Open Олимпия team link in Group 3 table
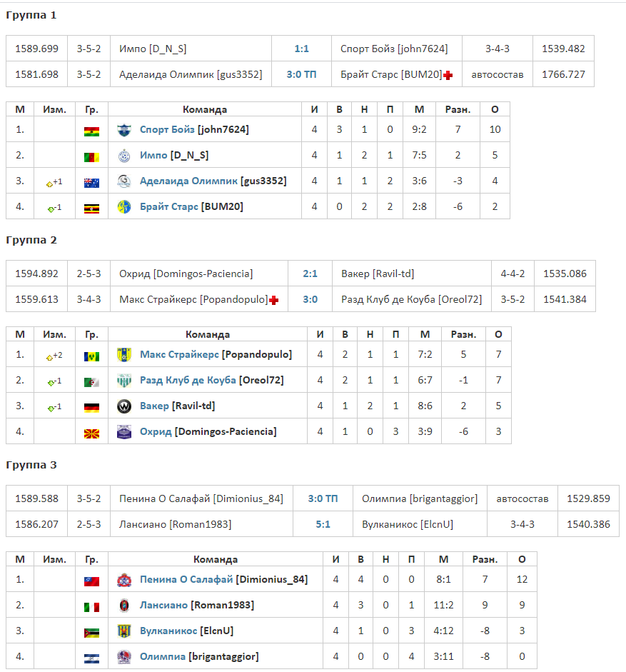This screenshot has height=672, width=626. click(x=163, y=656)
